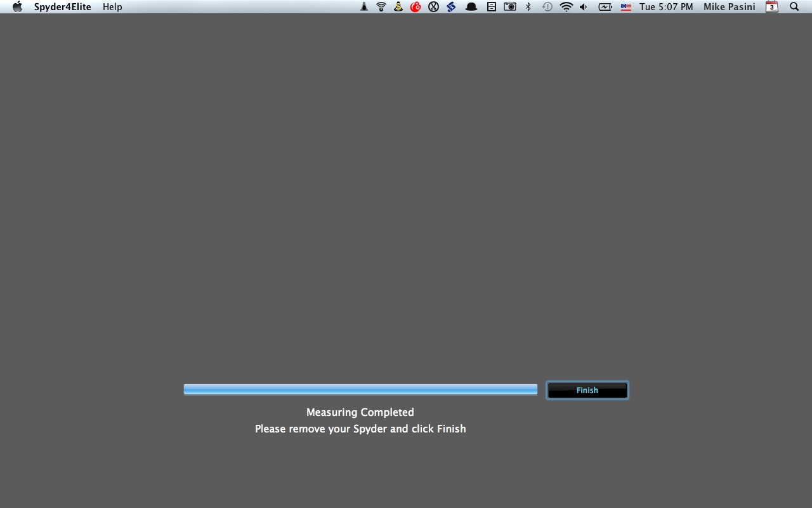Click the completed measuring progress bar
812x508 pixels.
360,389
